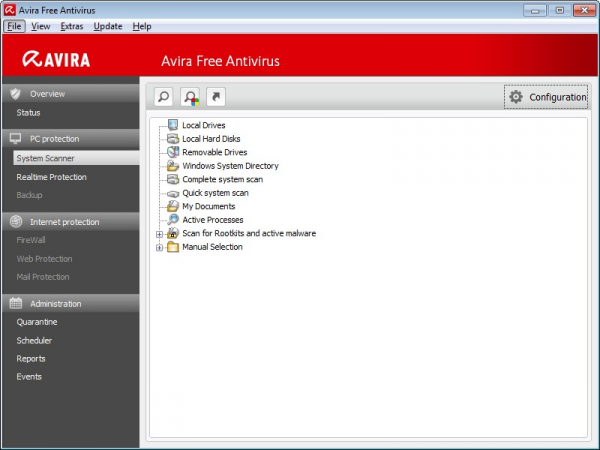
Task: Select the Removable Drives profile
Action: coord(216,152)
